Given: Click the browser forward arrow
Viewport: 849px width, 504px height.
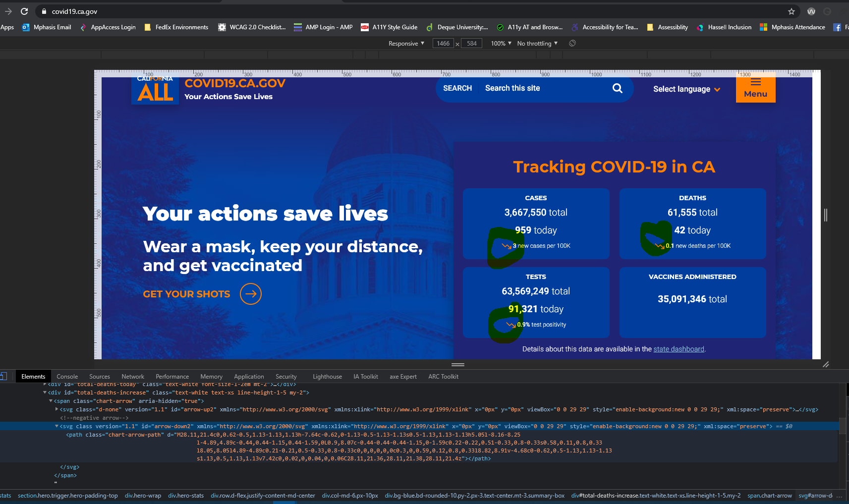Looking at the screenshot, I should (x=8, y=11).
